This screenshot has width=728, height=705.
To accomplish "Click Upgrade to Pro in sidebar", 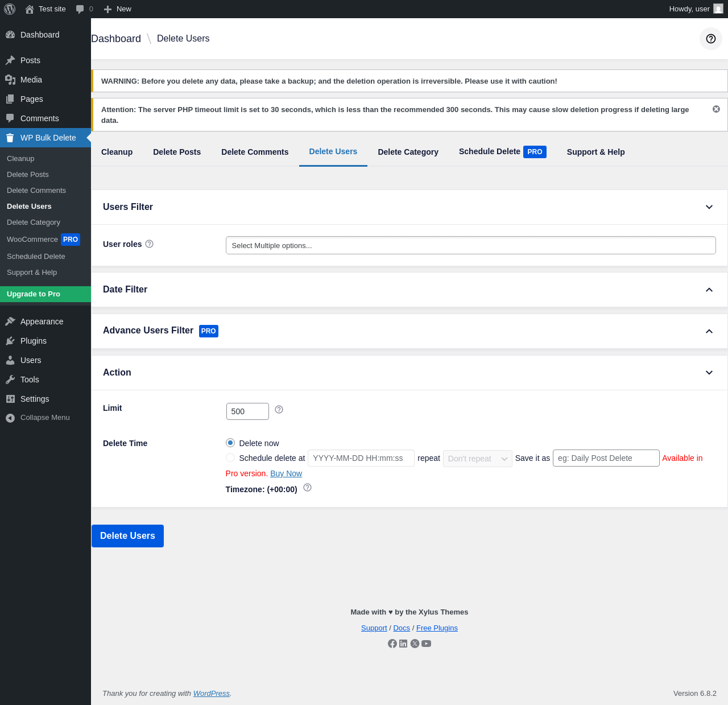I will tap(45, 294).
